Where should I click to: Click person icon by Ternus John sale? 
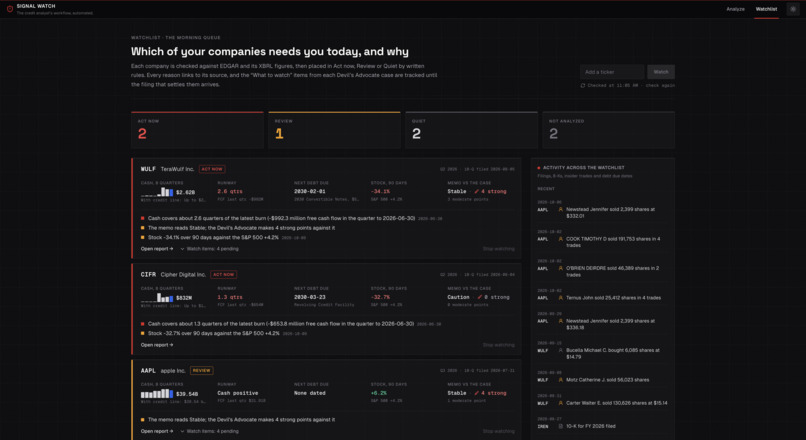561,298
